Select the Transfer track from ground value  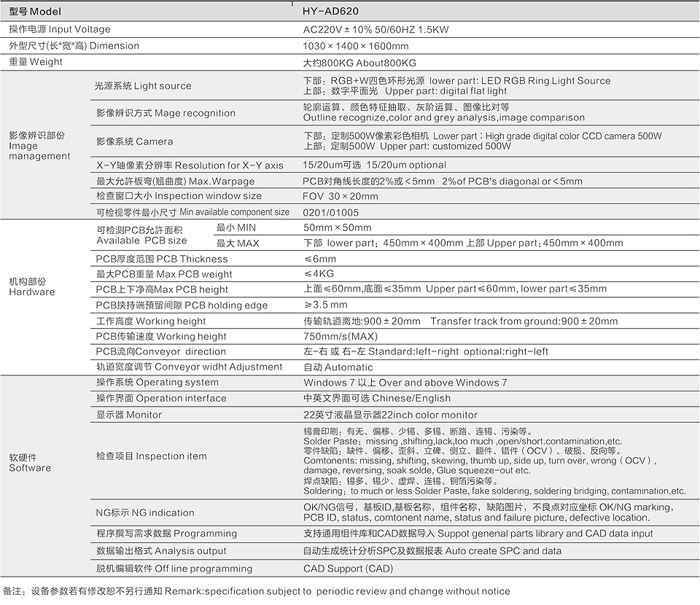(524, 321)
